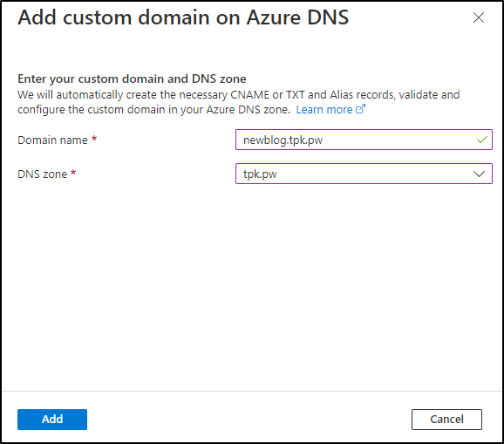Click the green validation checkmark icon
Screen dimensions: 504x444
click(x=482, y=140)
